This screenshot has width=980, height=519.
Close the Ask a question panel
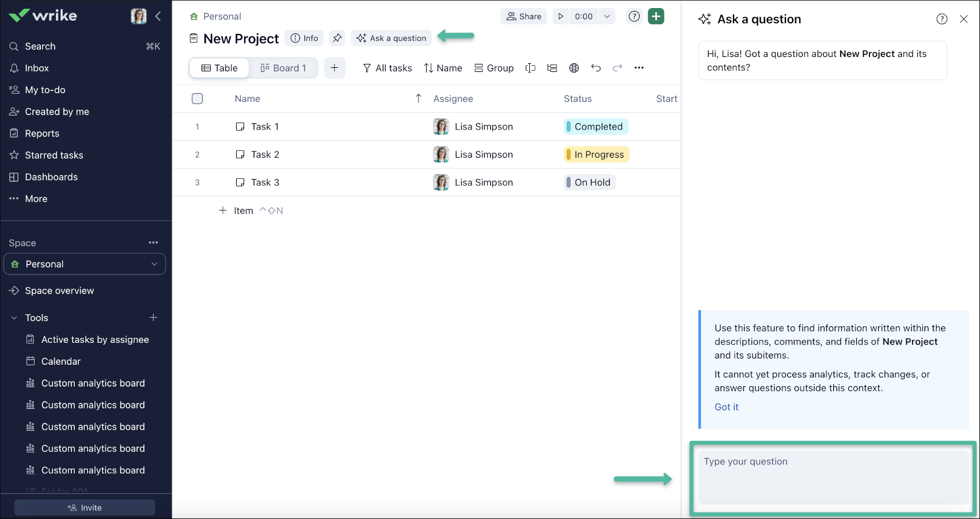[964, 19]
